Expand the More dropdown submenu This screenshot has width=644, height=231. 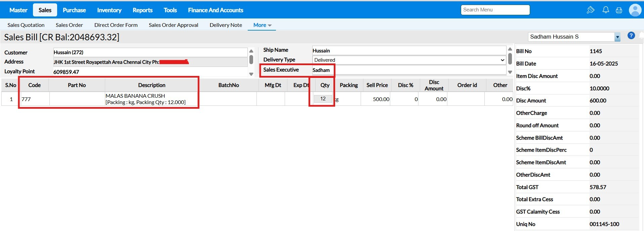pyautogui.click(x=262, y=25)
